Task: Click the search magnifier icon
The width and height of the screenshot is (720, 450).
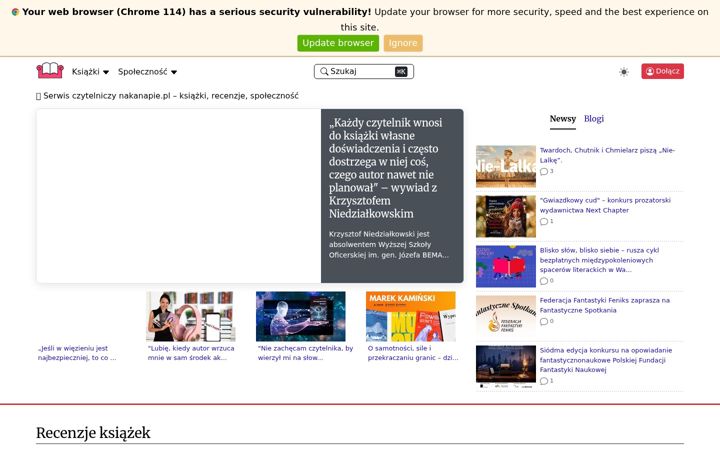Action: 324,71
